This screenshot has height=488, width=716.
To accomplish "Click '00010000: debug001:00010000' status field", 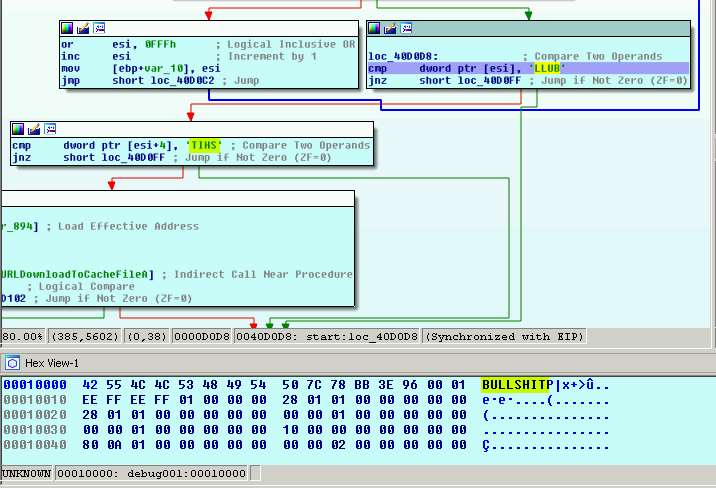I will pyautogui.click(x=151, y=473).
